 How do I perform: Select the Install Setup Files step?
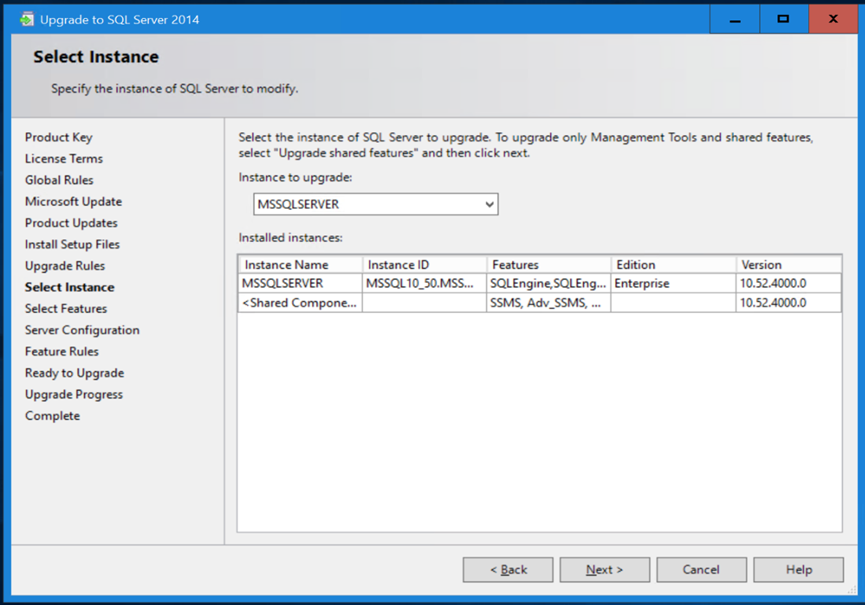(x=72, y=244)
